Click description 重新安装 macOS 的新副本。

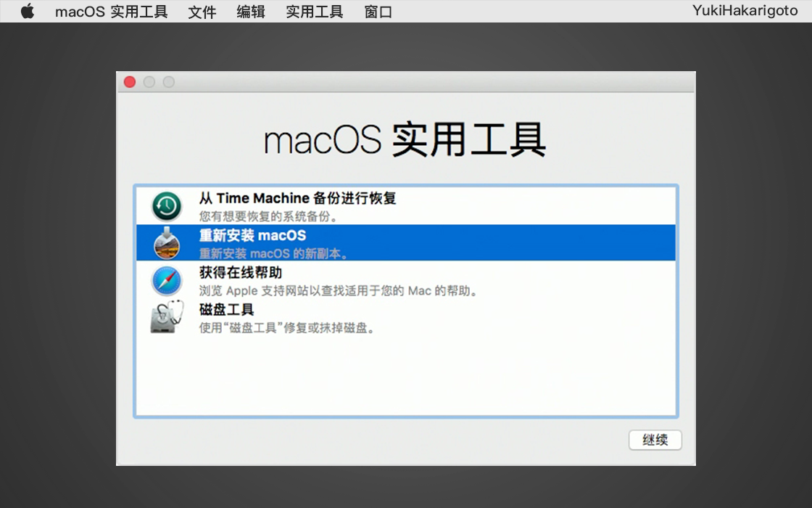(274, 253)
